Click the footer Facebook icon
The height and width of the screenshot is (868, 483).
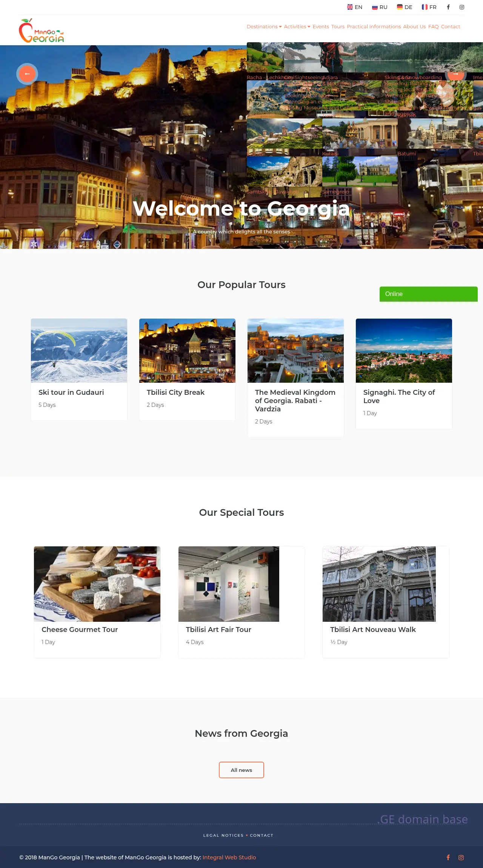(448, 857)
